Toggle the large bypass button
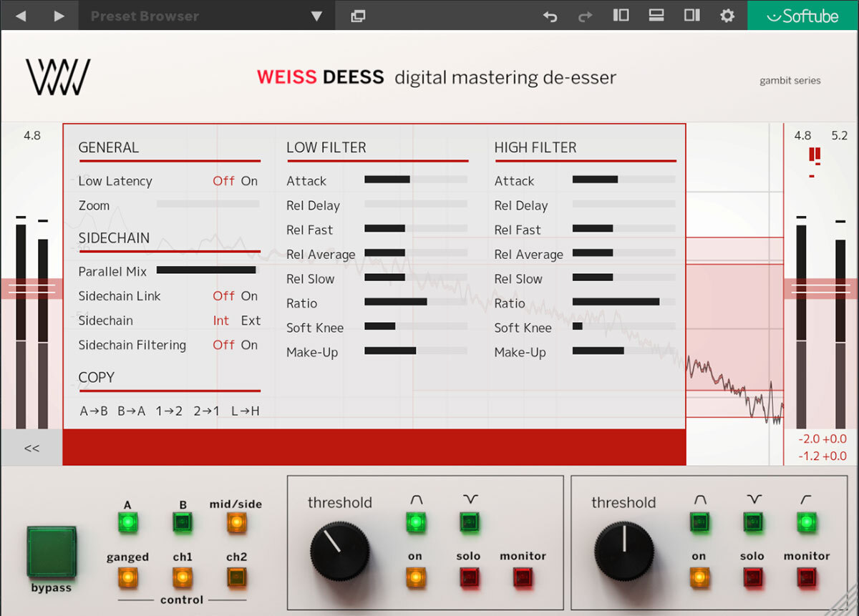Screen dimensions: 859x616 click(51, 552)
